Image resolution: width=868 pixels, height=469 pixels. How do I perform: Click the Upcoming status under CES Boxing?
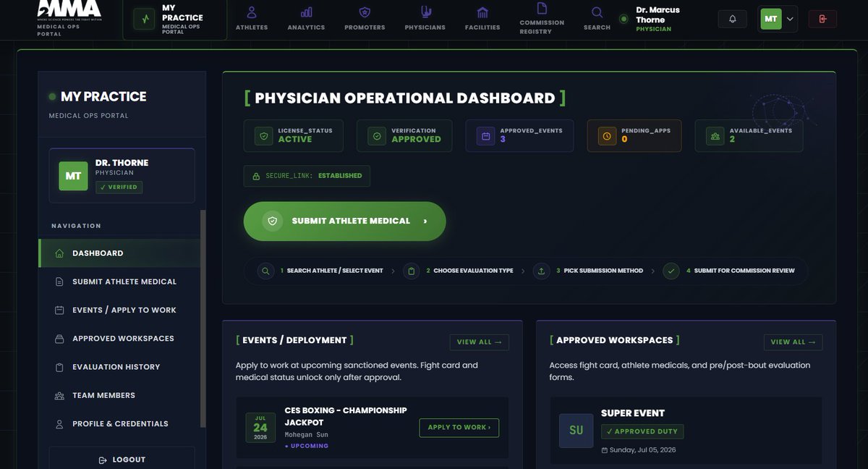[x=307, y=446]
